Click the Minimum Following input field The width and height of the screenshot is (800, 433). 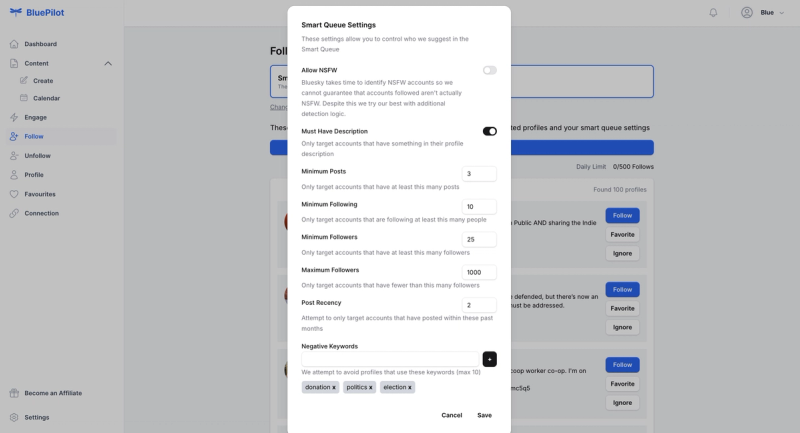[479, 207]
